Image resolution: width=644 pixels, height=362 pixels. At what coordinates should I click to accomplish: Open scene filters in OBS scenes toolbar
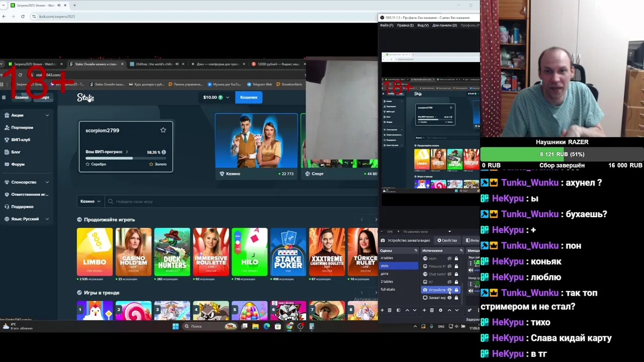(398, 310)
